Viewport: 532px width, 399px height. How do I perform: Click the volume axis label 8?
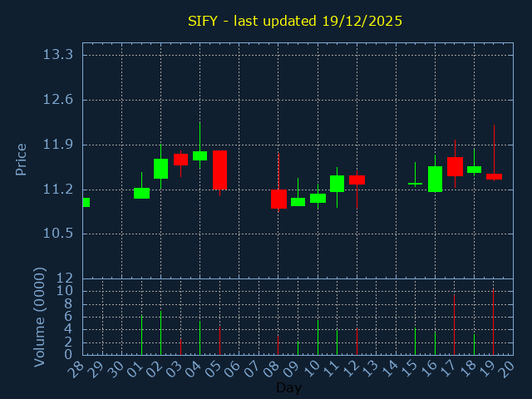coord(68,304)
